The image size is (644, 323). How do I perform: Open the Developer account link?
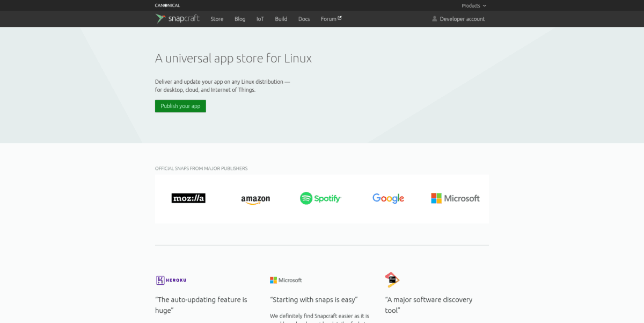point(462,18)
